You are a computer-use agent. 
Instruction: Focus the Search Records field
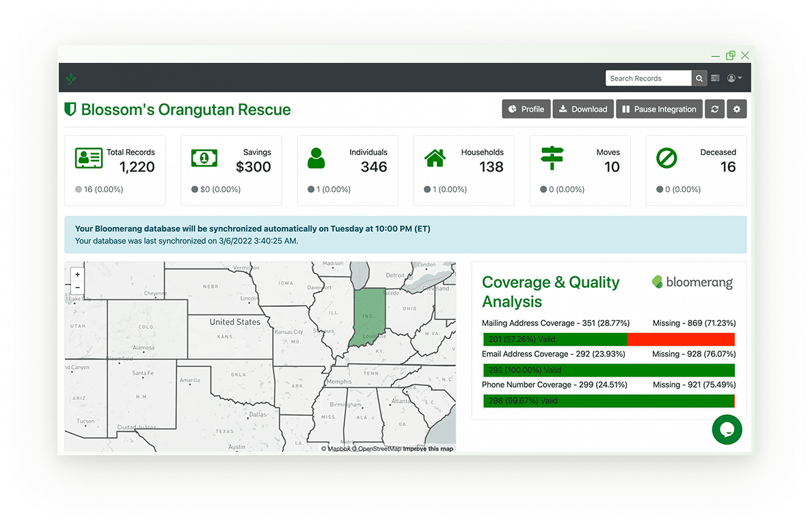point(649,78)
